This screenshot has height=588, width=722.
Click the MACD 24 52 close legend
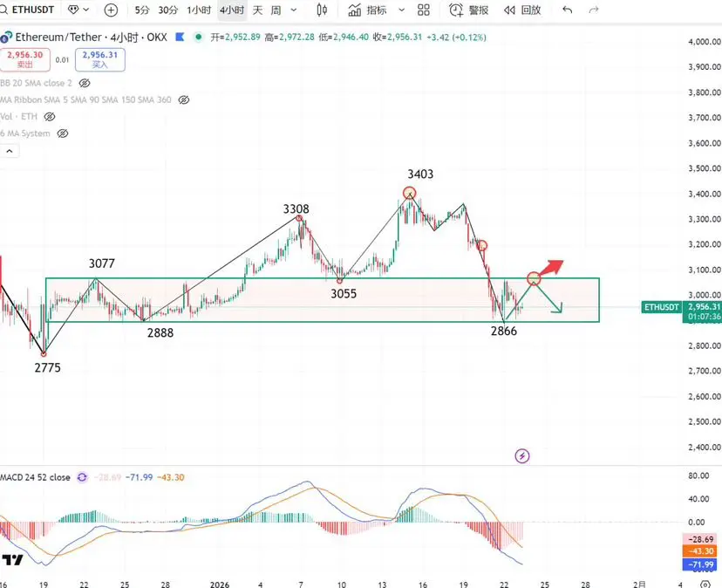(x=36, y=477)
